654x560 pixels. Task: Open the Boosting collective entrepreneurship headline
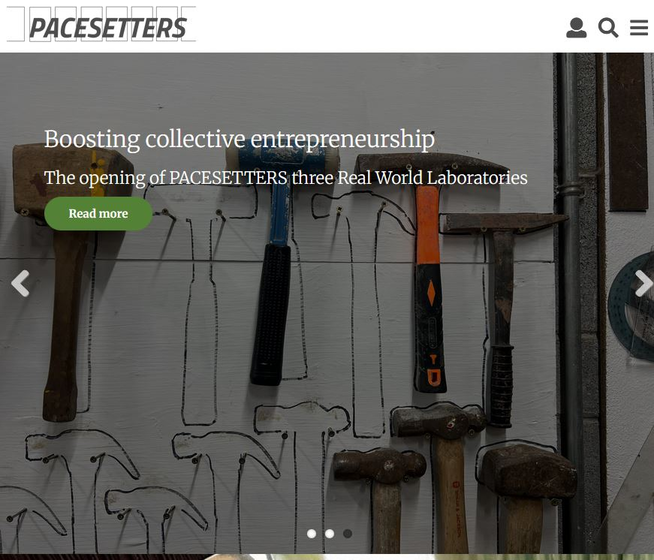[239, 139]
